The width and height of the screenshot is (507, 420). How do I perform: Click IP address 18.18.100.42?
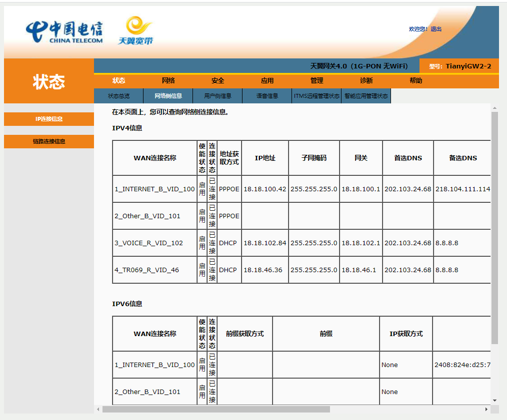[x=265, y=189]
